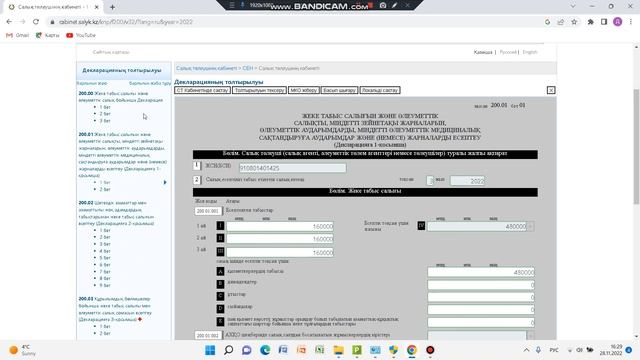Viewport: 640px width, 360px height.
Task: Open form 200.00 declaration heading
Action: (121, 97)
